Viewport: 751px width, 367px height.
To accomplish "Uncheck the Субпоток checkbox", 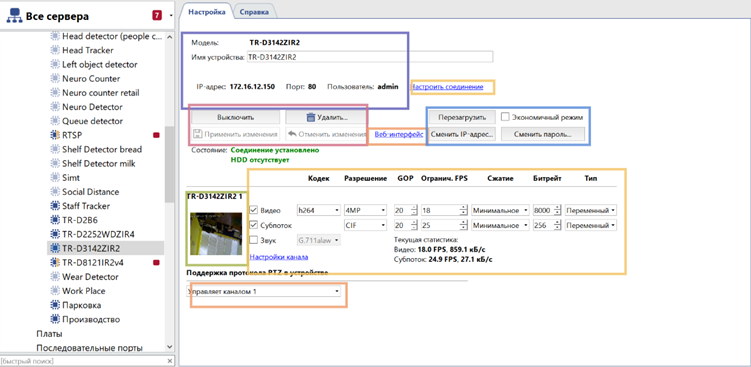I will click(255, 225).
